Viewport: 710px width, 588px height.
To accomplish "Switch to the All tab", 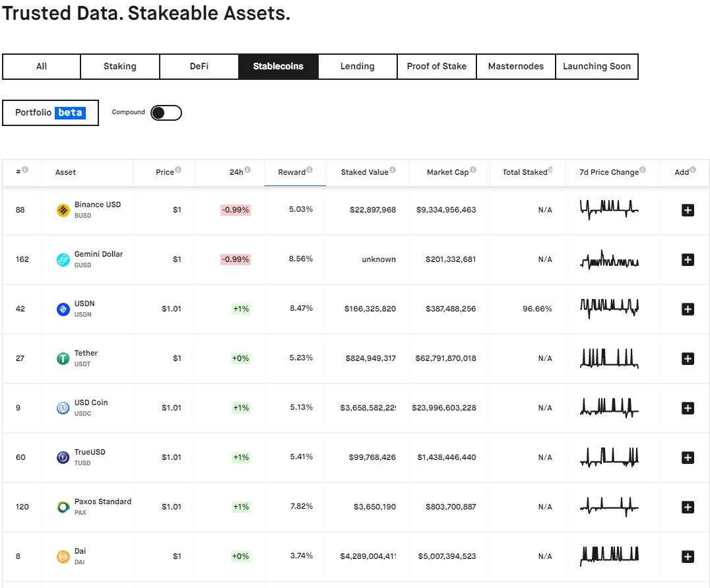I will click(x=41, y=67).
